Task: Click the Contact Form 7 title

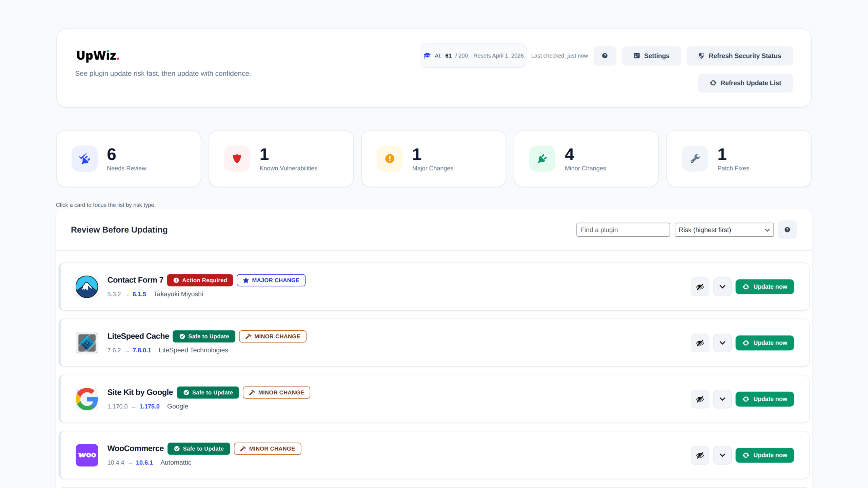Action: tap(135, 280)
